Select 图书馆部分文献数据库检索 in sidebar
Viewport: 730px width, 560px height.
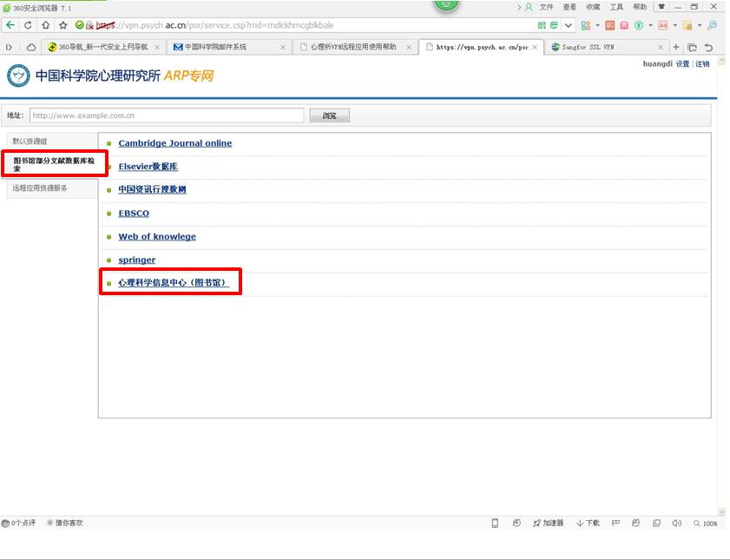pyautogui.click(x=54, y=164)
